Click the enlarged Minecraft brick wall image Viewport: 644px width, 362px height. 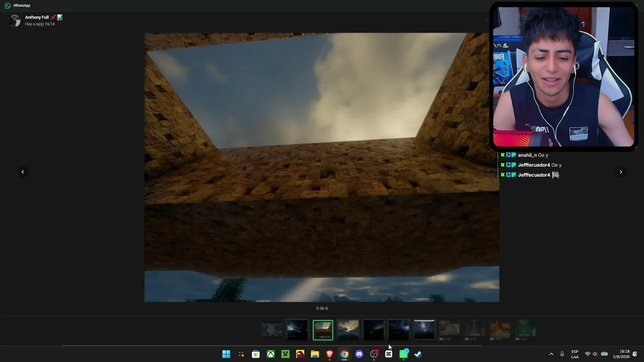(x=322, y=167)
